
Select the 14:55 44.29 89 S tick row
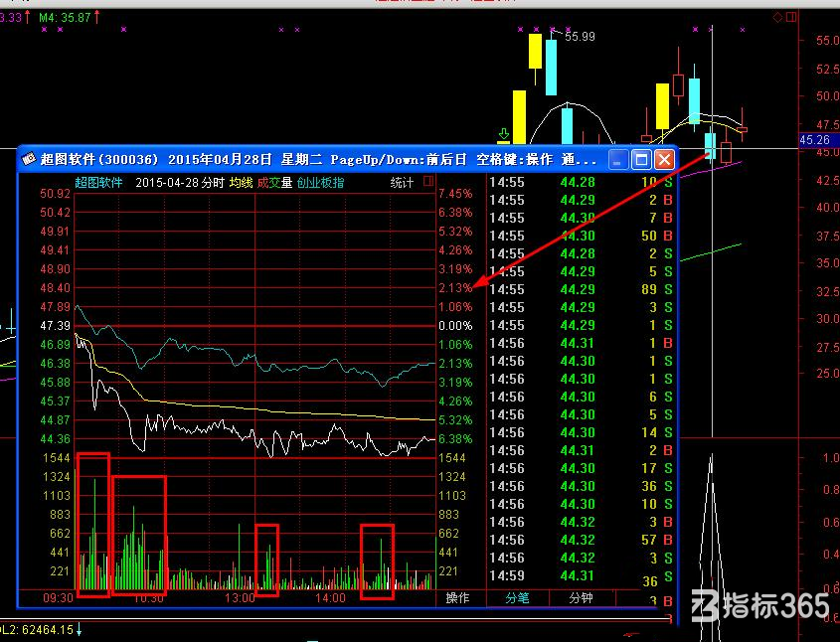582,289
